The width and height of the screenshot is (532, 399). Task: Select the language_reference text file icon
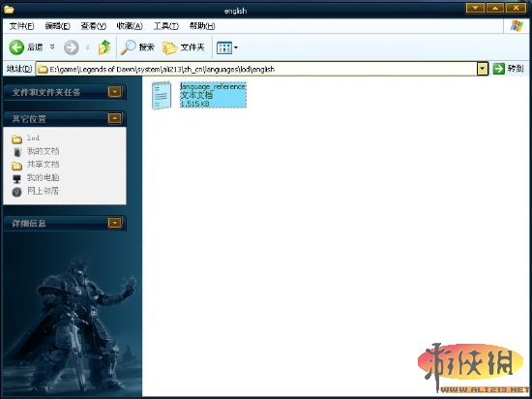(x=162, y=96)
